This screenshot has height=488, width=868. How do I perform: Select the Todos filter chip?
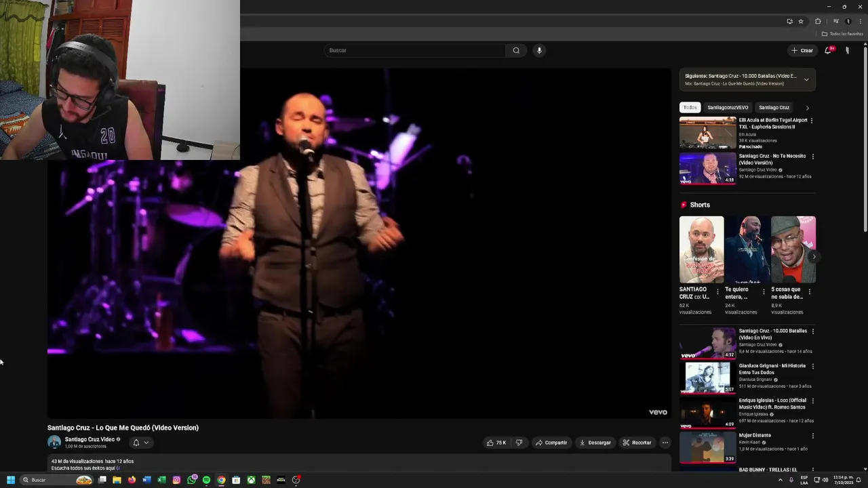click(690, 107)
